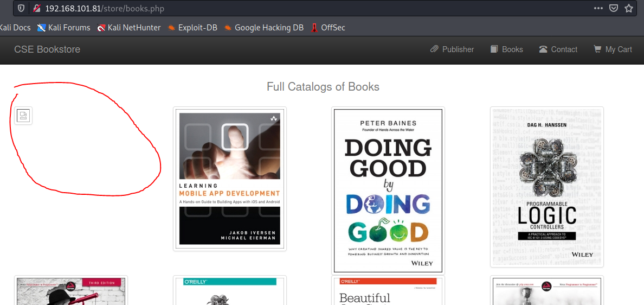The width and height of the screenshot is (644, 305).
Task: Open Programmable Logic Controllers book cover
Action: pyautogui.click(x=547, y=187)
